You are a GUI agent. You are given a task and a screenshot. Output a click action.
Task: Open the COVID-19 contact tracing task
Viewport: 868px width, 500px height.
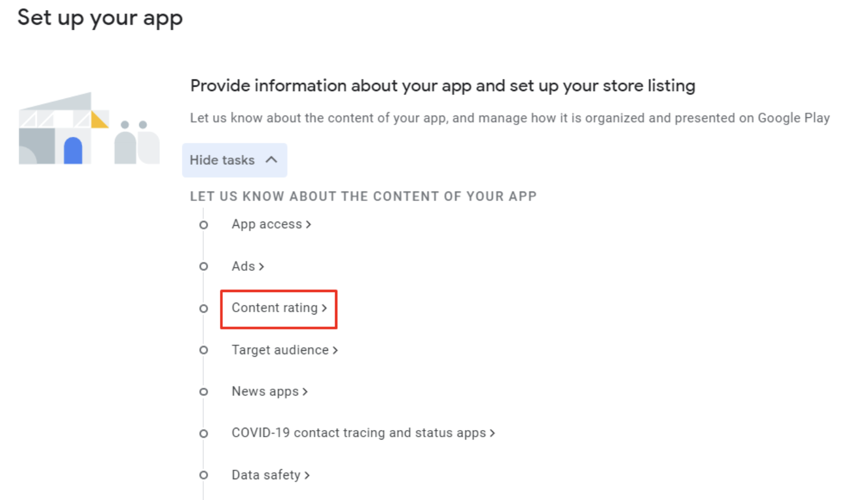pyautogui.click(x=359, y=432)
